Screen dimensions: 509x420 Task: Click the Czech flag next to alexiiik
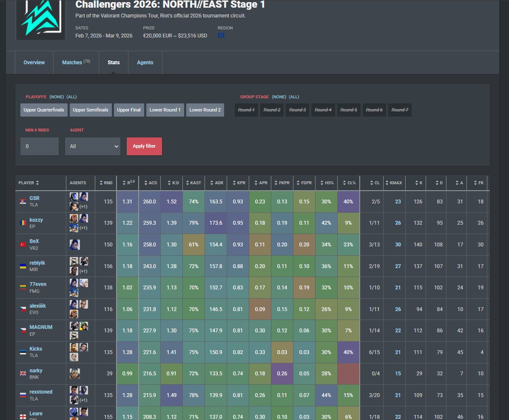tap(23, 309)
